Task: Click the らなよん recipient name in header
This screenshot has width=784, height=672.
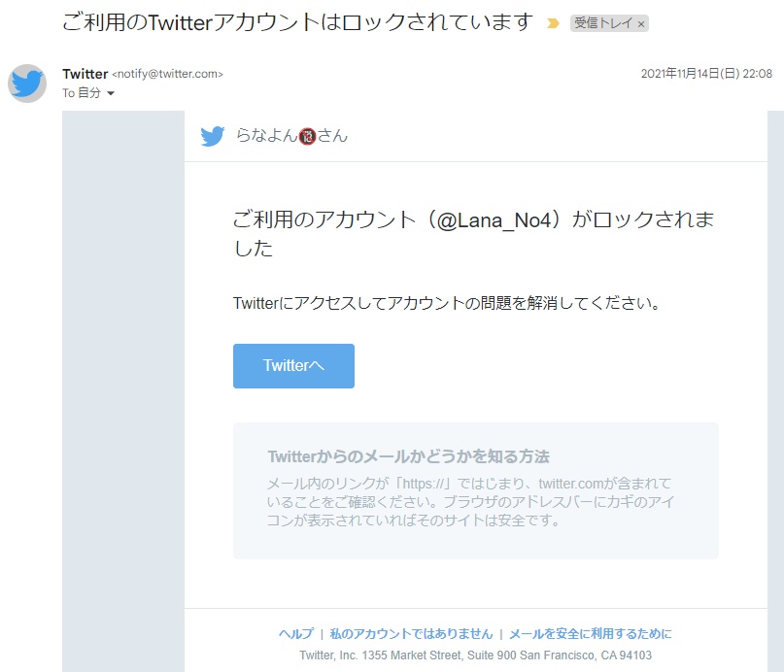Action: click(266, 136)
